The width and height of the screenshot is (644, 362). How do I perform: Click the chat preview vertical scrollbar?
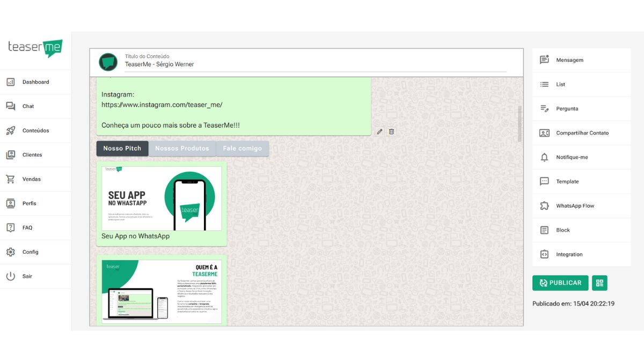519,123
